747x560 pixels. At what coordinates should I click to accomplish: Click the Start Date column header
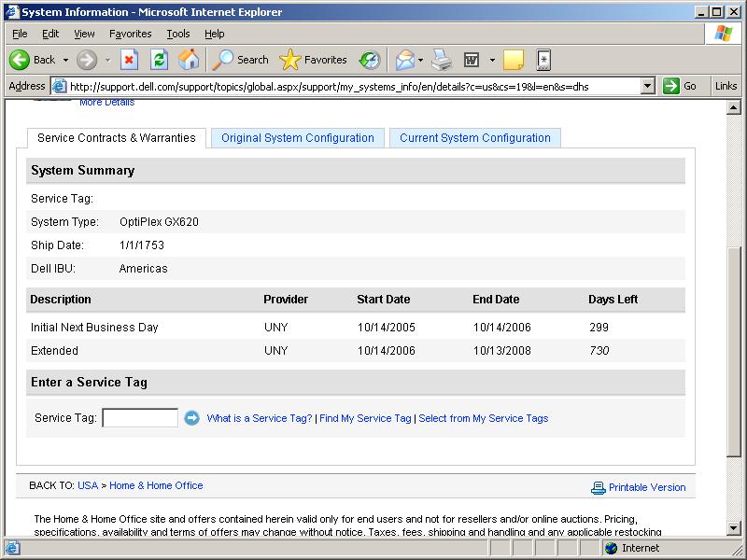point(384,300)
